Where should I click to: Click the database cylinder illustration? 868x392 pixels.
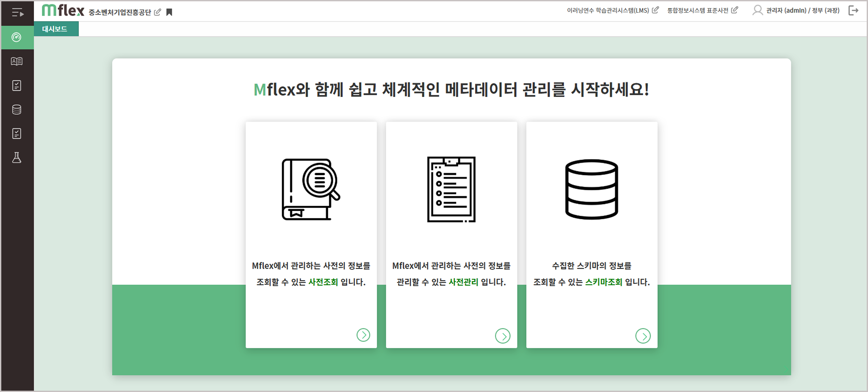pyautogui.click(x=591, y=190)
